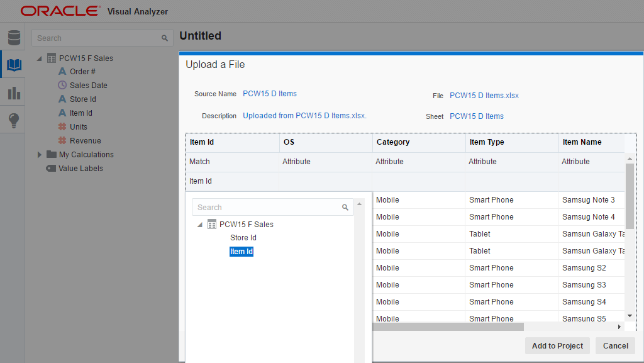The image size is (644, 363).
Task: Edit the Source Name PCW15 D Items
Action: 270,94
